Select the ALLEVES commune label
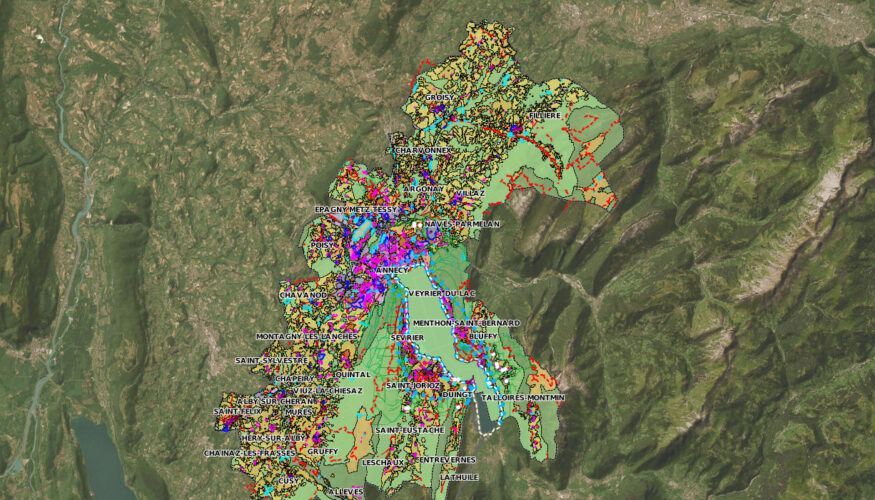875x500 pixels. click(346, 492)
